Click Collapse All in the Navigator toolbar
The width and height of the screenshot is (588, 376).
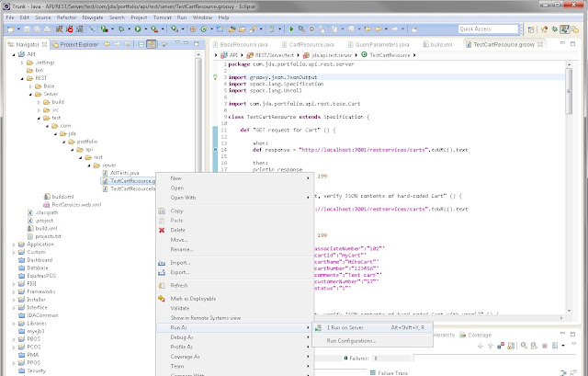[141, 44]
